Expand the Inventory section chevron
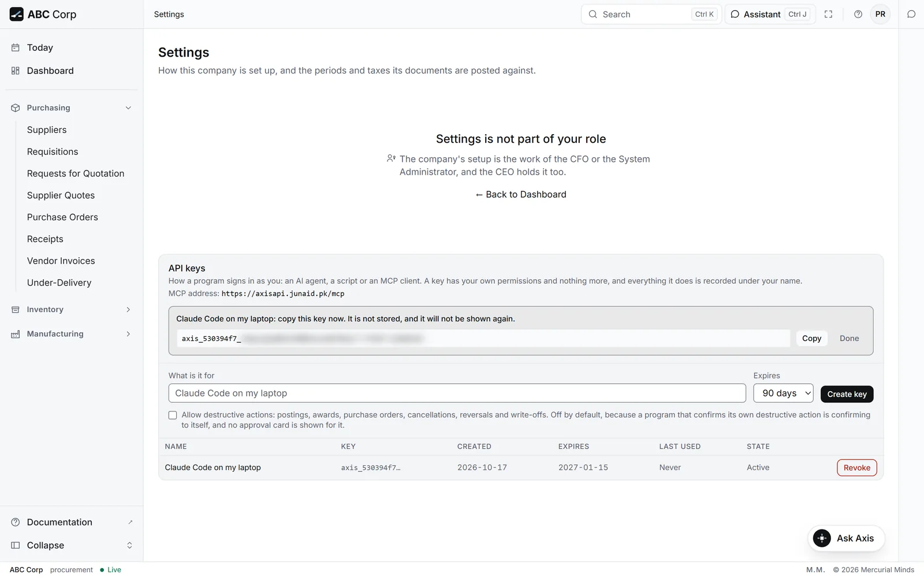 pyautogui.click(x=128, y=310)
